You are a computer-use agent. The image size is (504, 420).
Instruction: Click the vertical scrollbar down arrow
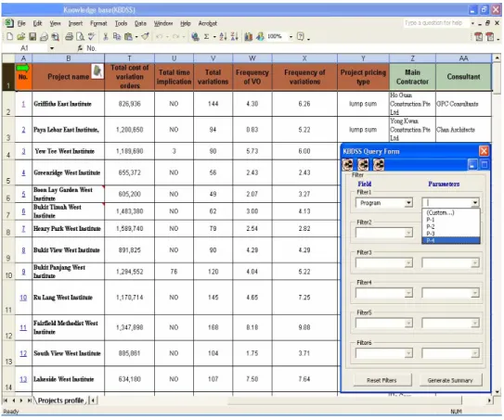pos(498,391)
